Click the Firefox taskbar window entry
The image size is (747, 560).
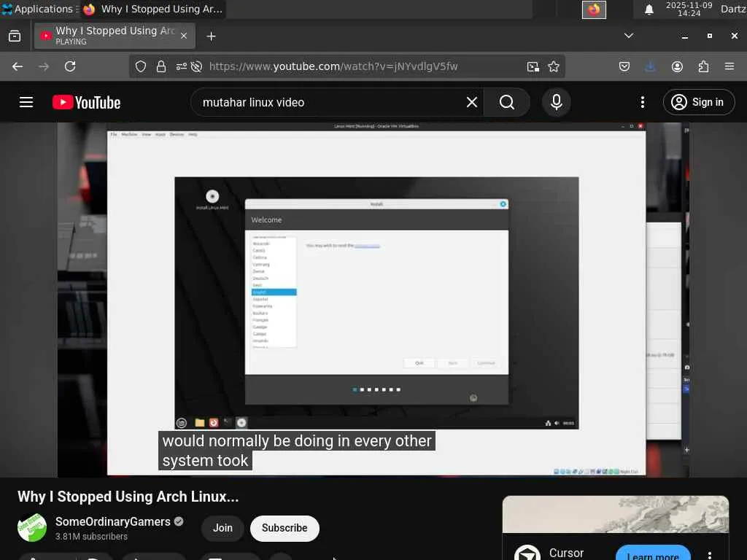click(x=153, y=9)
